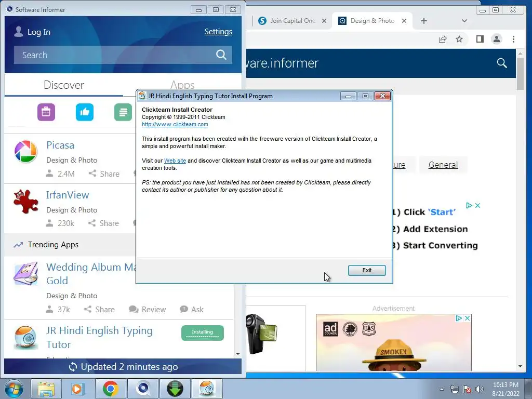This screenshot has width=532, height=399.
Task: Click the Exit button in the installer dialog
Action: (x=367, y=270)
